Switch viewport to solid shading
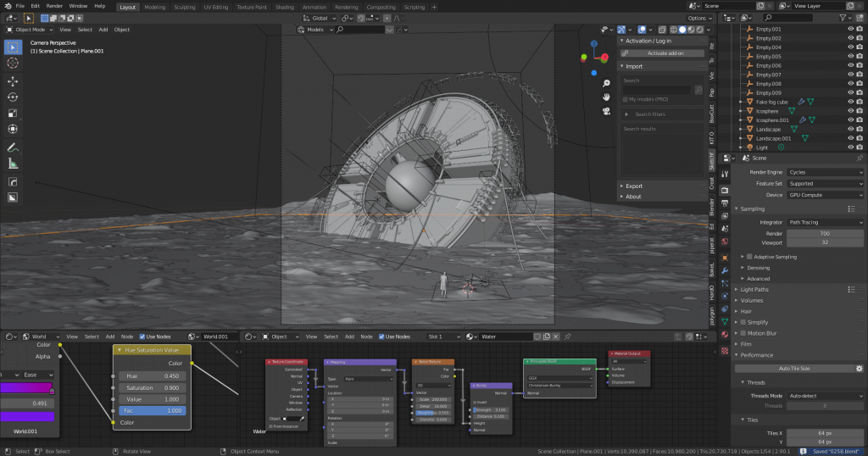Image resolution: width=868 pixels, height=456 pixels. 682,30
